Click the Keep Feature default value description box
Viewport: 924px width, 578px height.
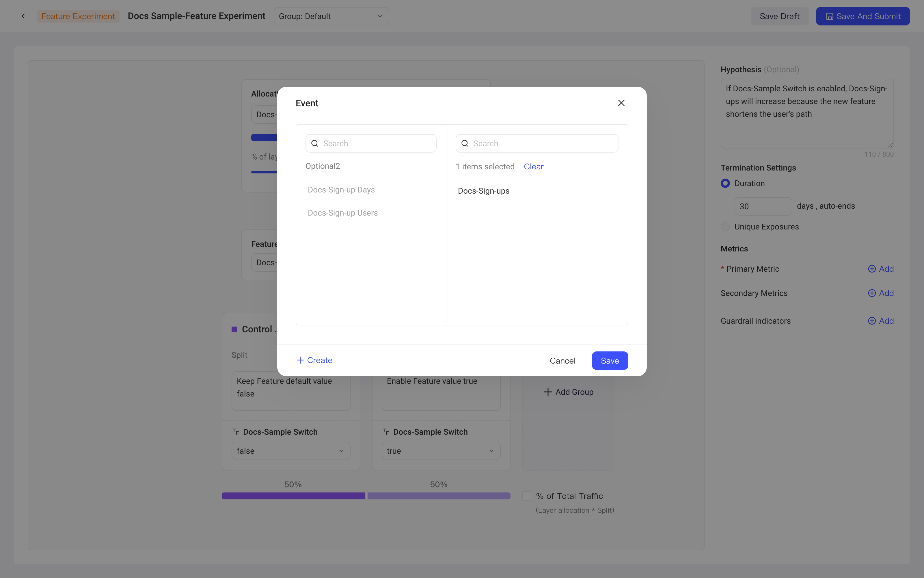point(291,391)
